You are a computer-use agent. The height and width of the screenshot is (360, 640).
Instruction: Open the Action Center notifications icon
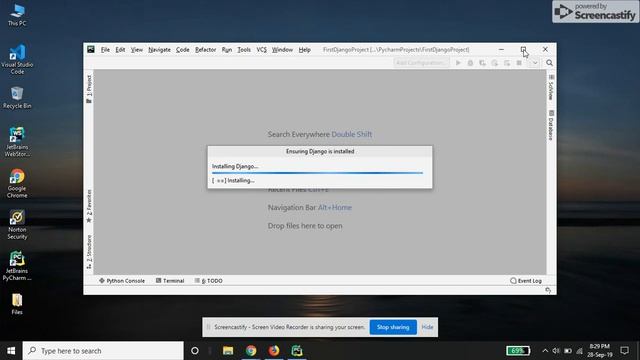pyautogui.click(x=624, y=351)
